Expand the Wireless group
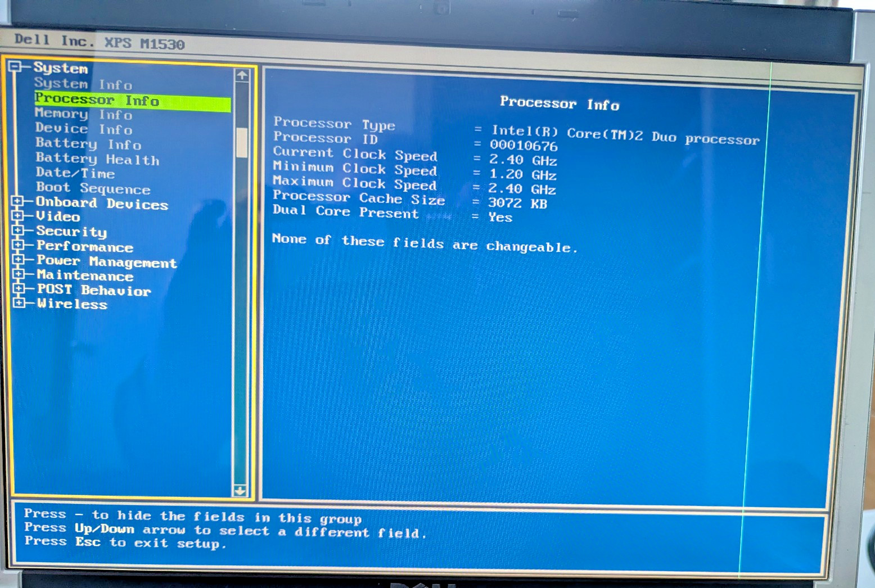 click(x=19, y=302)
